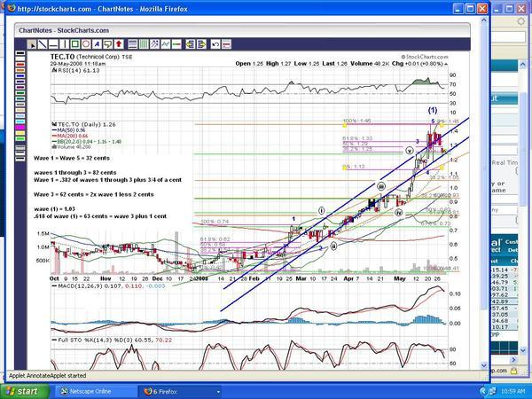The height and width of the screenshot is (399, 532).
Task: Click the TEC.TO ticker title
Action: 62,57
